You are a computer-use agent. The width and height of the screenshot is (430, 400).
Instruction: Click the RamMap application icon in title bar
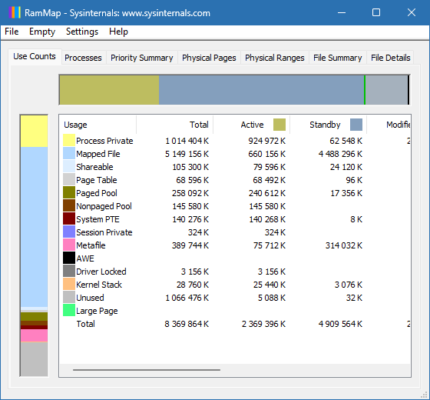click(x=14, y=13)
